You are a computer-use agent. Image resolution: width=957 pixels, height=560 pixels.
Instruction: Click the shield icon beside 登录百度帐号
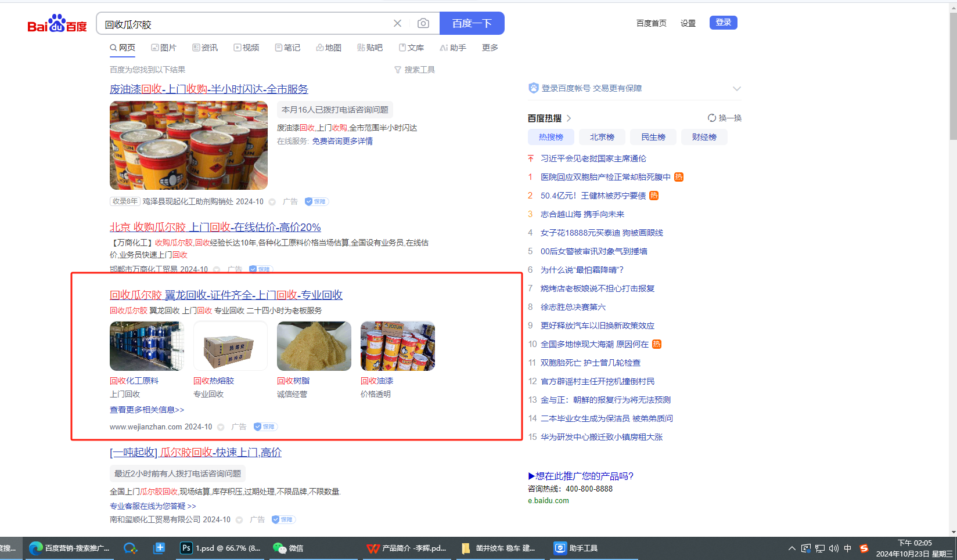pyautogui.click(x=534, y=88)
